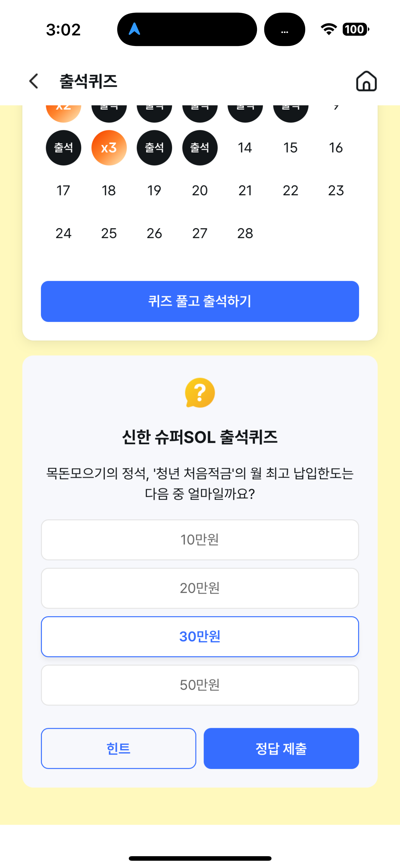Pick the 50만원 answer option
This screenshot has width=400, height=868.
pyautogui.click(x=200, y=685)
